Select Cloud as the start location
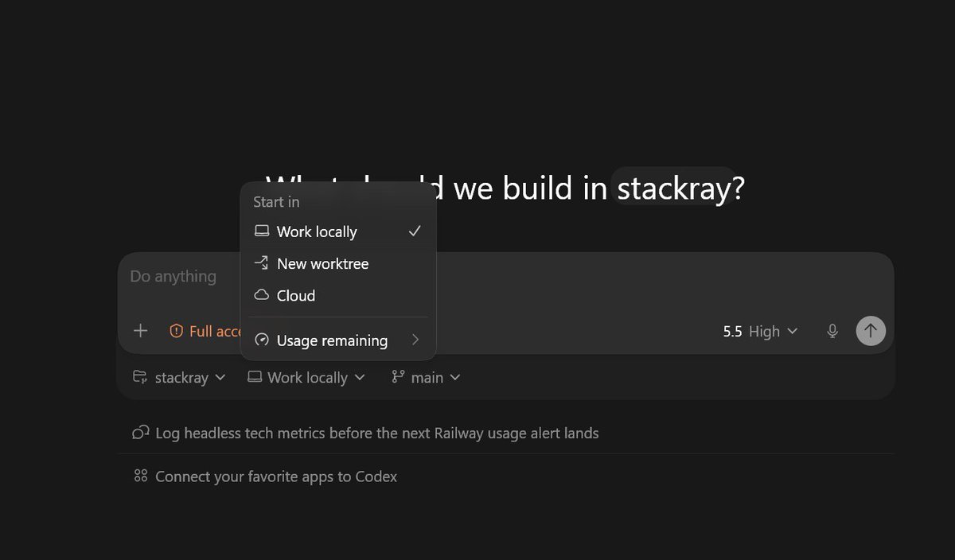 tap(338, 295)
